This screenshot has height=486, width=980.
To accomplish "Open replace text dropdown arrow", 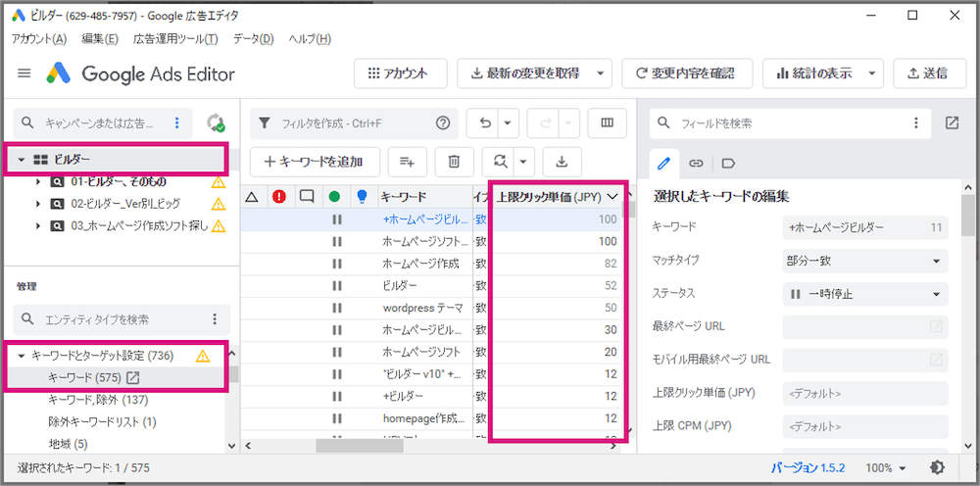I will pos(523,162).
